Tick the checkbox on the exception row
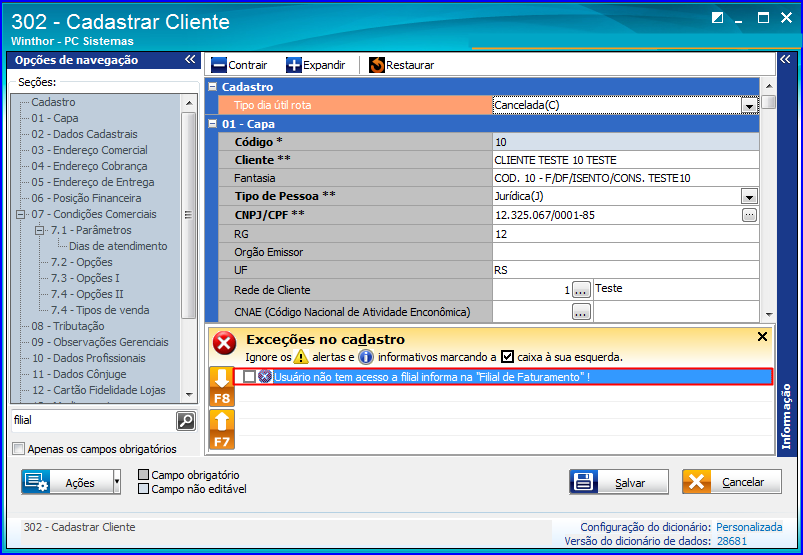The width and height of the screenshot is (803, 555). [x=249, y=377]
